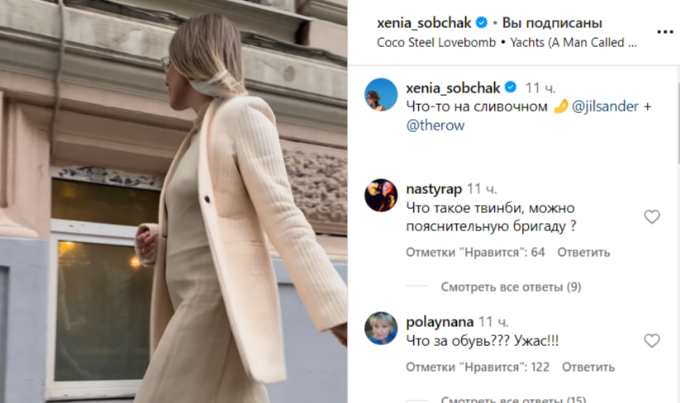Click the comments panel scrollbar
Image resolution: width=680 pixels, height=403 pixels.
pyautogui.click(x=677, y=117)
